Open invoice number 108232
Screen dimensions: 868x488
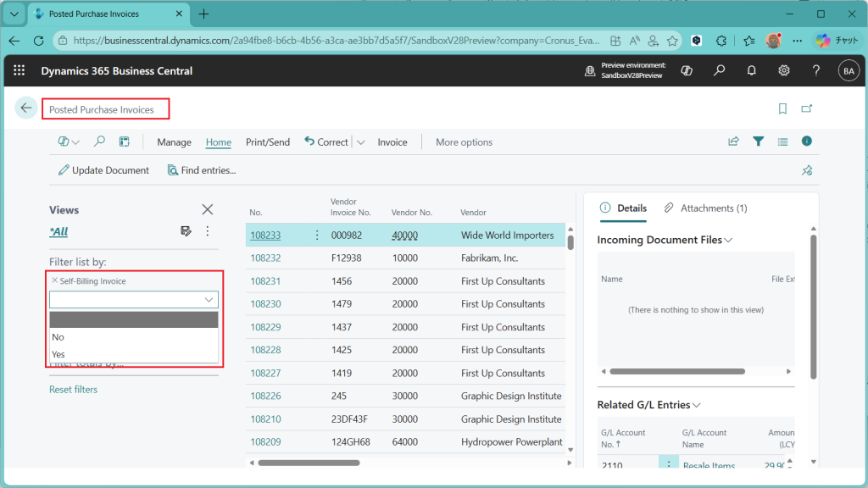[x=265, y=258]
